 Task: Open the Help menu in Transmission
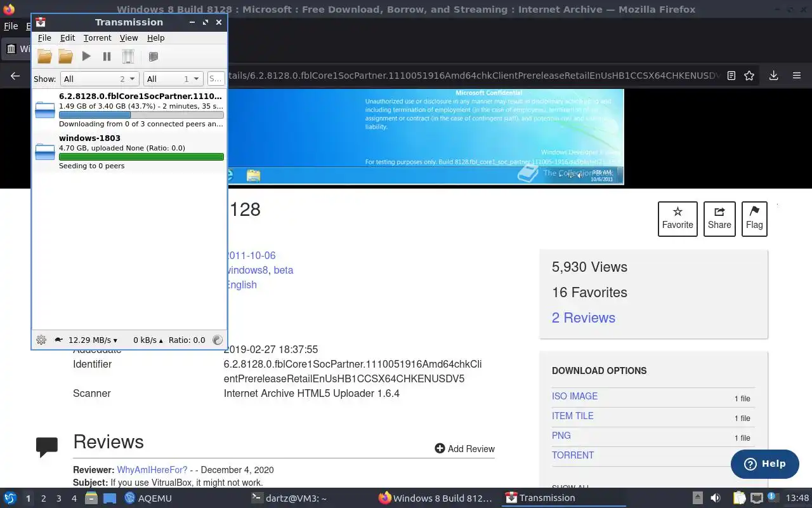point(155,38)
